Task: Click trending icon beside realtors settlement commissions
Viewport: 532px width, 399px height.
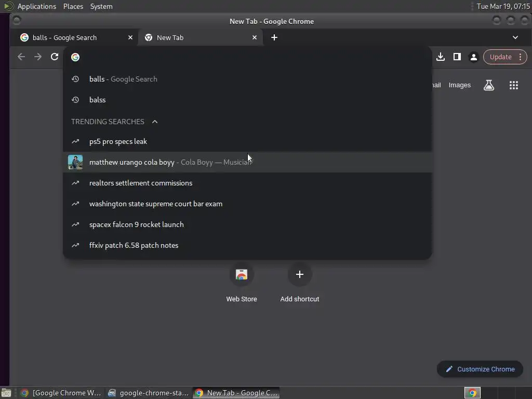Action: pos(75,183)
